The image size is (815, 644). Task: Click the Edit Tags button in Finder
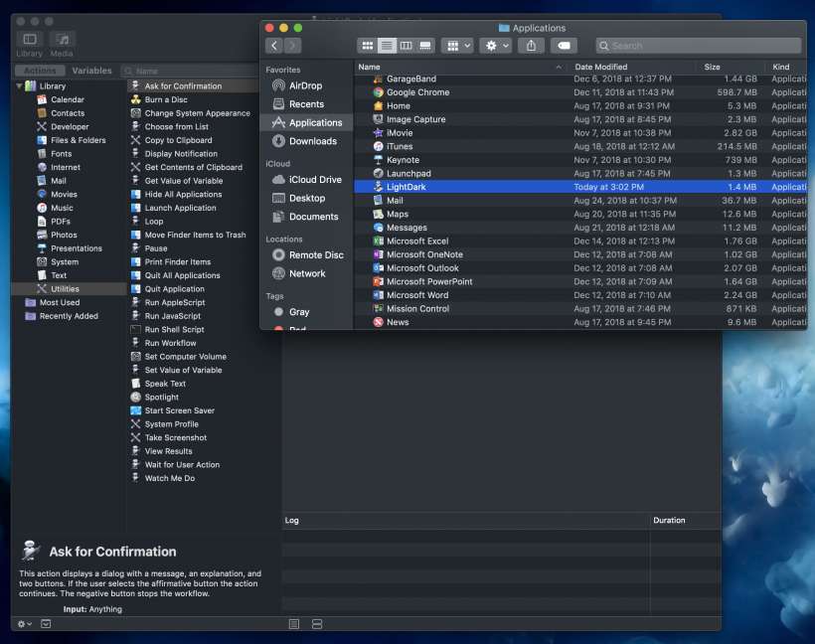tap(564, 46)
